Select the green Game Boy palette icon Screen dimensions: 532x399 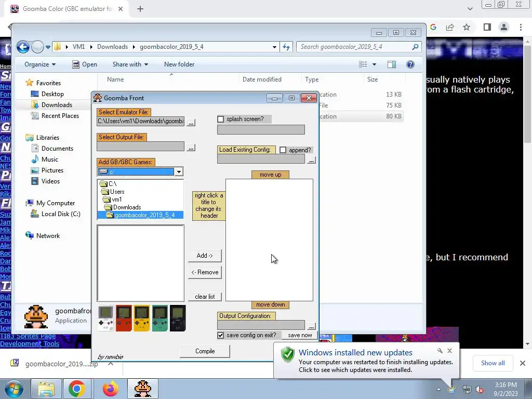160,318
